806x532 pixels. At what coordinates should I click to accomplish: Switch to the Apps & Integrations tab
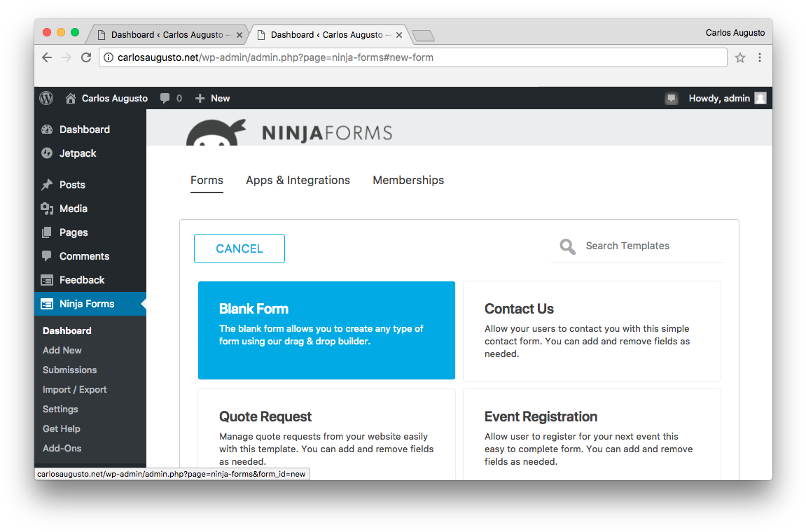click(298, 180)
